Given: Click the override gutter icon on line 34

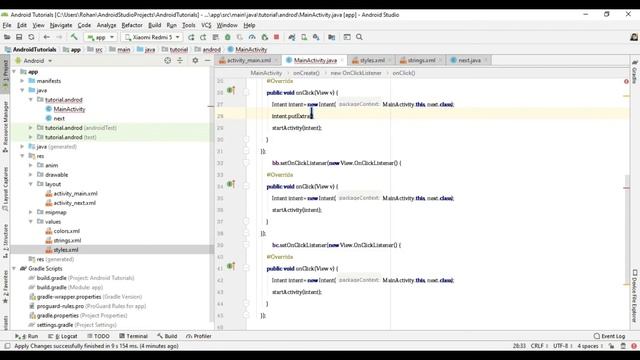Looking at the screenshot, I should (231, 184).
